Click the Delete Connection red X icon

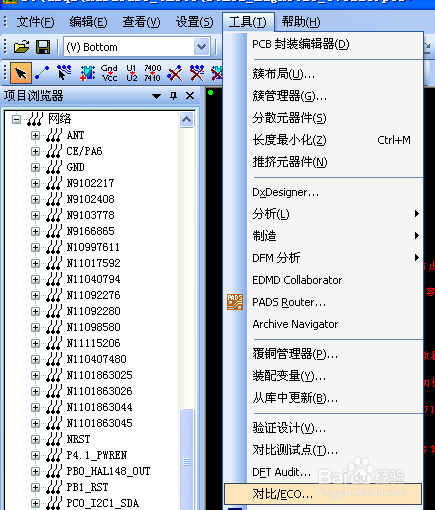click(x=175, y=73)
